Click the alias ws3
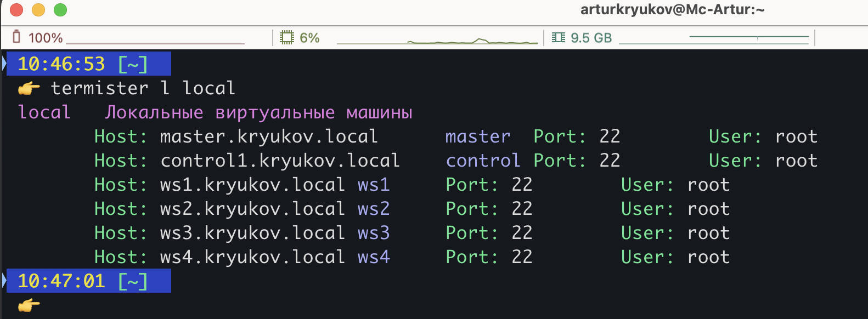The height and width of the screenshot is (319, 868). click(x=374, y=233)
